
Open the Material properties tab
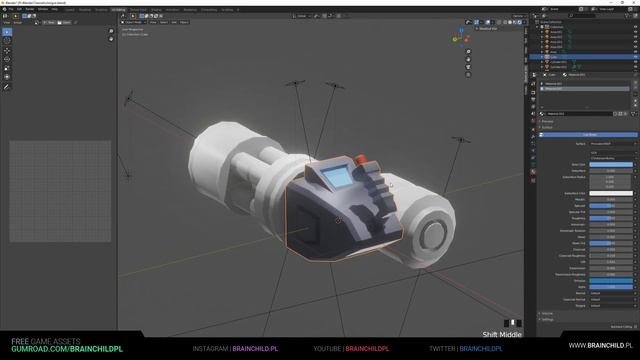tap(533, 172)
